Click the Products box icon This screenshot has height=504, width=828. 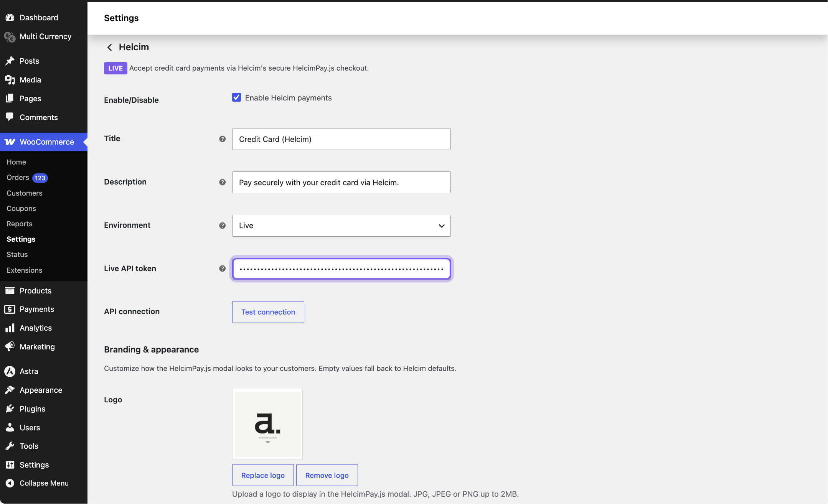(x=10, y=291)
